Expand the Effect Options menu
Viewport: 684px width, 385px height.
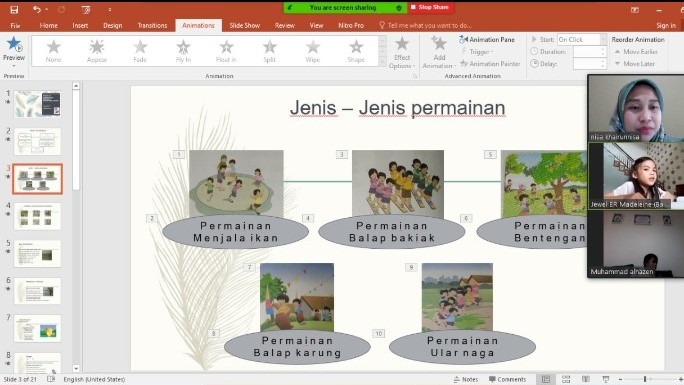pos(402,53)
